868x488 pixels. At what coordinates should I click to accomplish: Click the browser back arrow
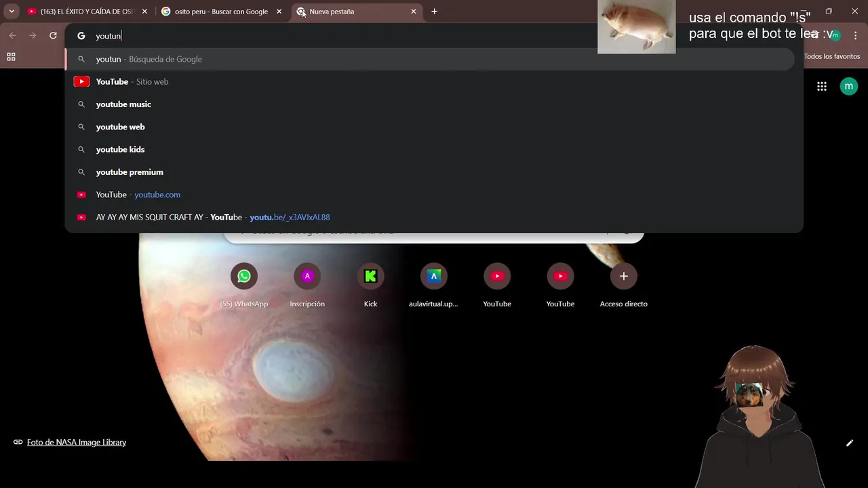[x=12, y=36]
